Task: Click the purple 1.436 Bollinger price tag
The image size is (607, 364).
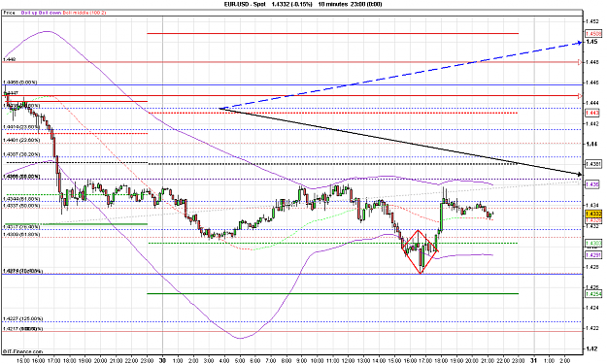Action: pos(592,184)
